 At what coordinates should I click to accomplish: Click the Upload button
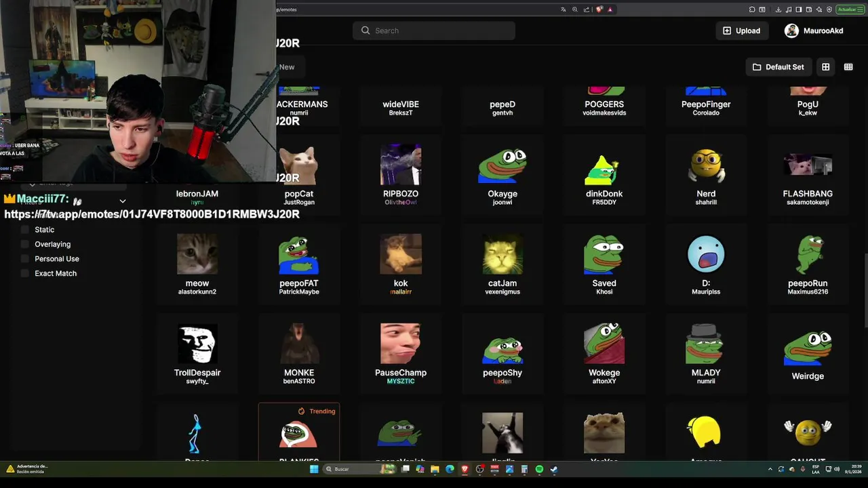click(x=741, y=30)
